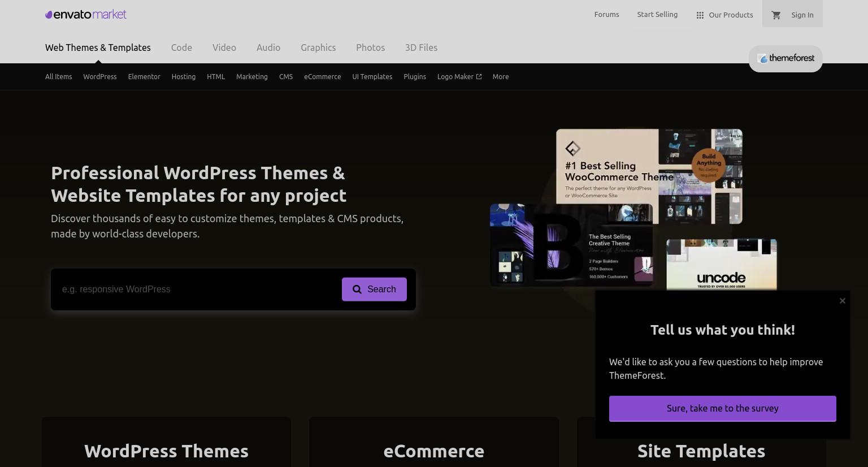Open the eCommerce category card
The width and height of the screenshot is (868, 467).
[x=434, y=442]
